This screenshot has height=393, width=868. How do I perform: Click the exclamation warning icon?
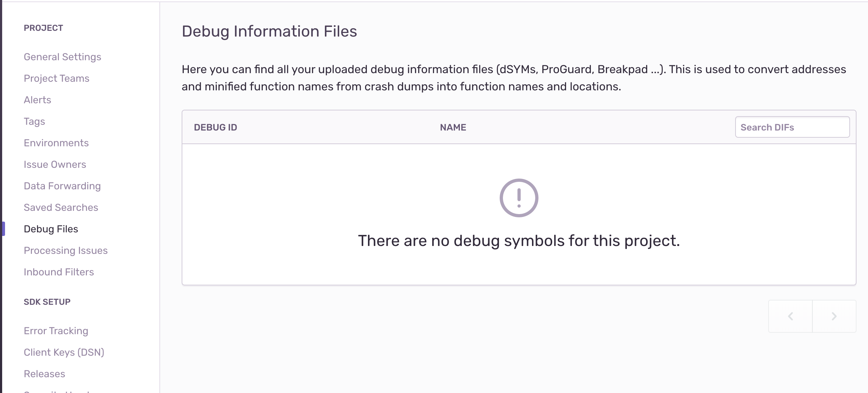click(519, 198)
